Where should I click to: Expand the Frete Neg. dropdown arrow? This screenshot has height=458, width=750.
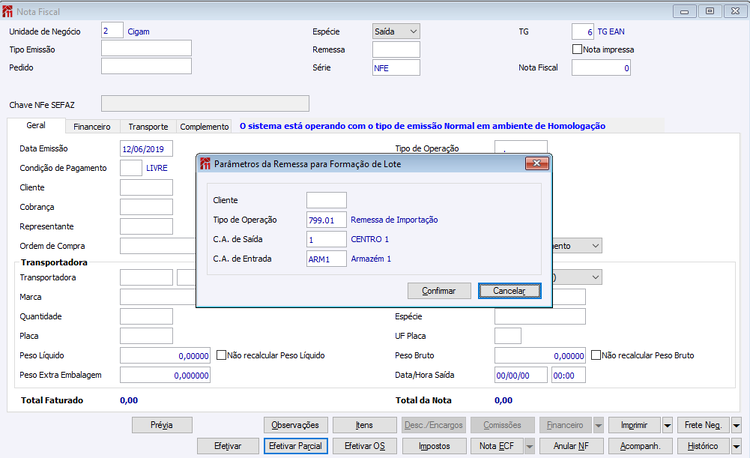pos(736,425)
